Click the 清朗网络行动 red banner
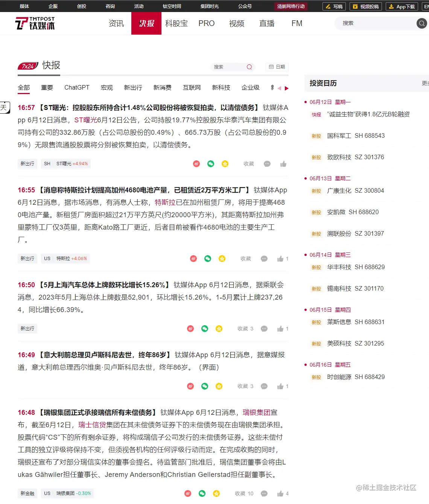The width and height of the screenshot is (429, 504). click(291, 6)
